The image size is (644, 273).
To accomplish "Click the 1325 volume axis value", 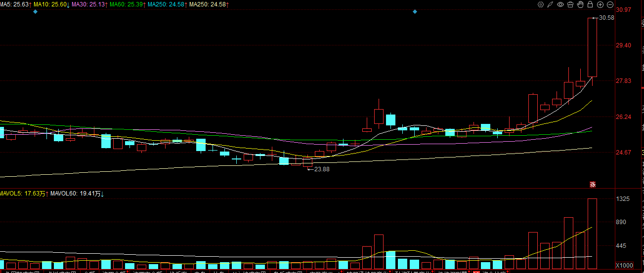I will (624, 199).
